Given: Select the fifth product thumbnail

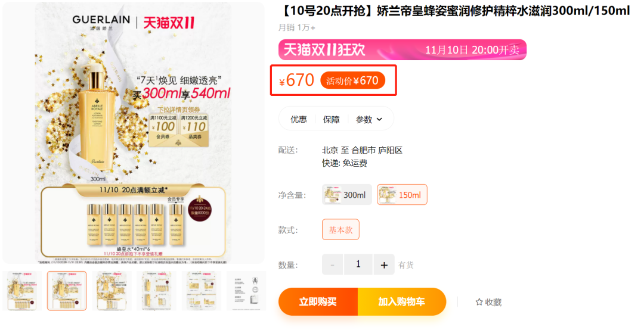Looking at the screenshot, I should (202, 291).
